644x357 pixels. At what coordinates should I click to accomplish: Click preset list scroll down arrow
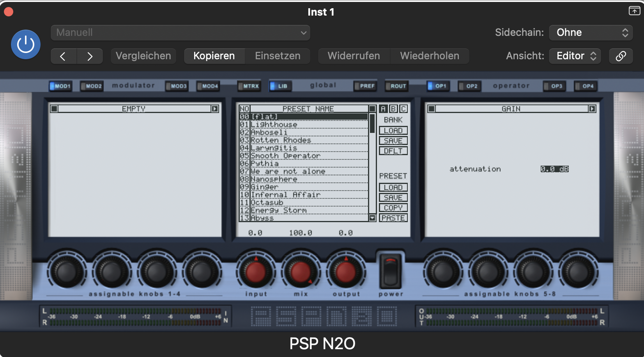click(x=372, y=218)
